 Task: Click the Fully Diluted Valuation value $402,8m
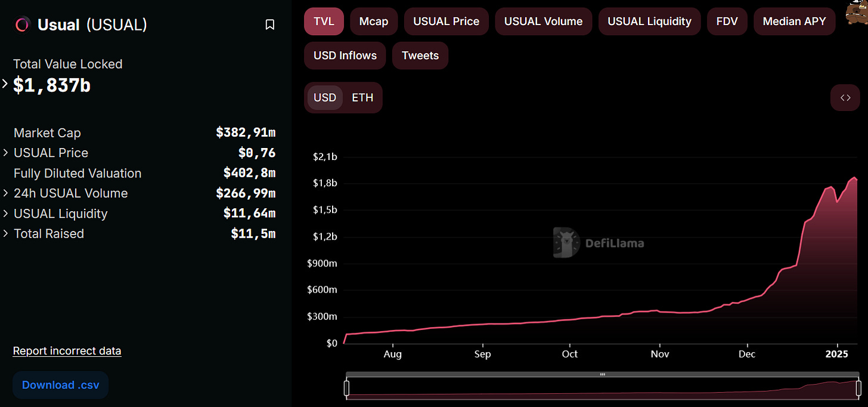tap(249, 173)
